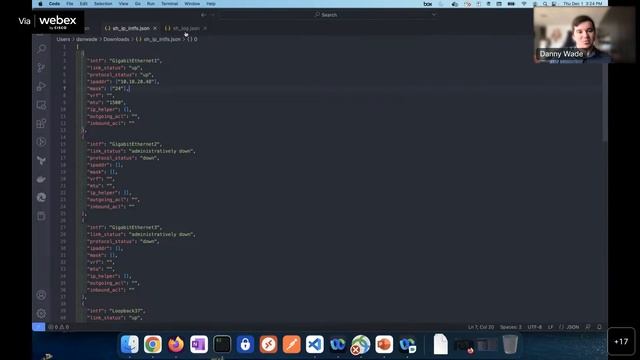The height and width of the screenshot is (360, 640).
Task: Close the sh_log.json tab
Action: pyautogui.click(x=205, y=28)
